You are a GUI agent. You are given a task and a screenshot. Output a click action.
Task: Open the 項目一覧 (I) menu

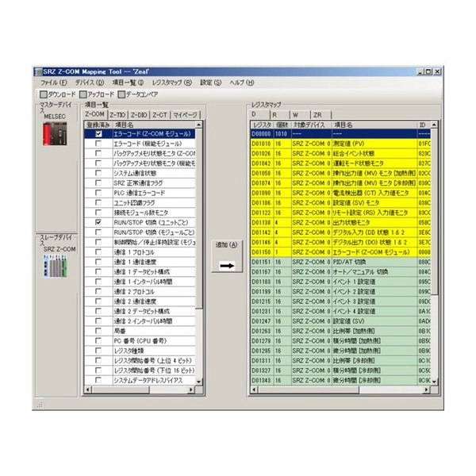click(x=128, y=83)
